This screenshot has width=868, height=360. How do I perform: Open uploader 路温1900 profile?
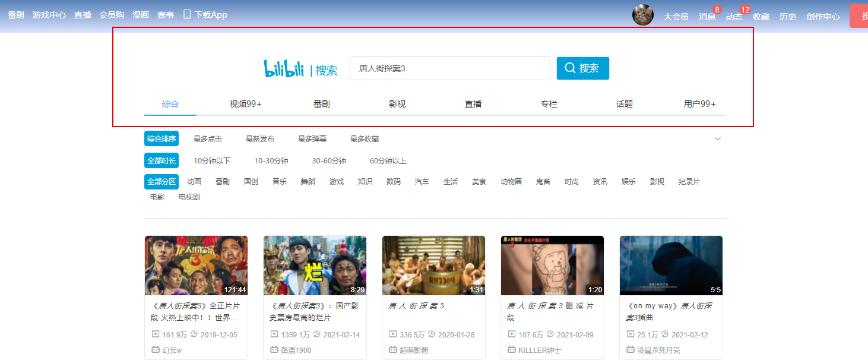point(296,350)
